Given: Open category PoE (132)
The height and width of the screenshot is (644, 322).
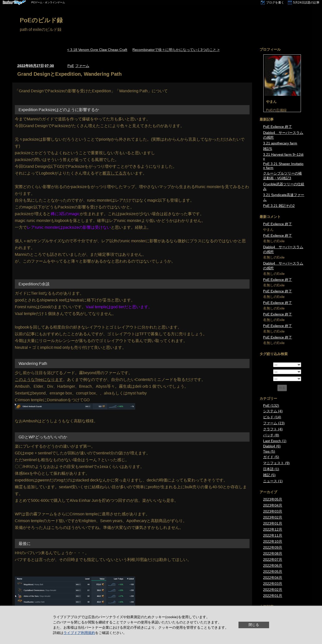Looking at the screenshot, I should point(271,406).
